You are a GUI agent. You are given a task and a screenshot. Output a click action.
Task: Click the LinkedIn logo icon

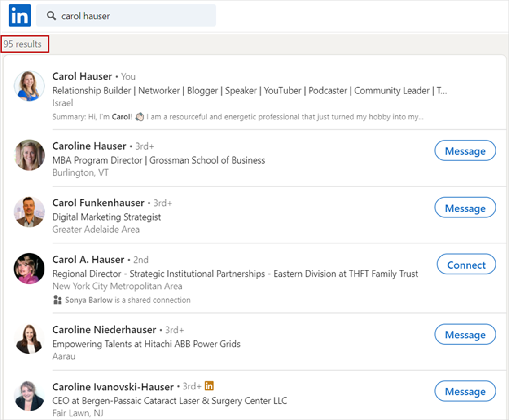click(x=20, y=15)
